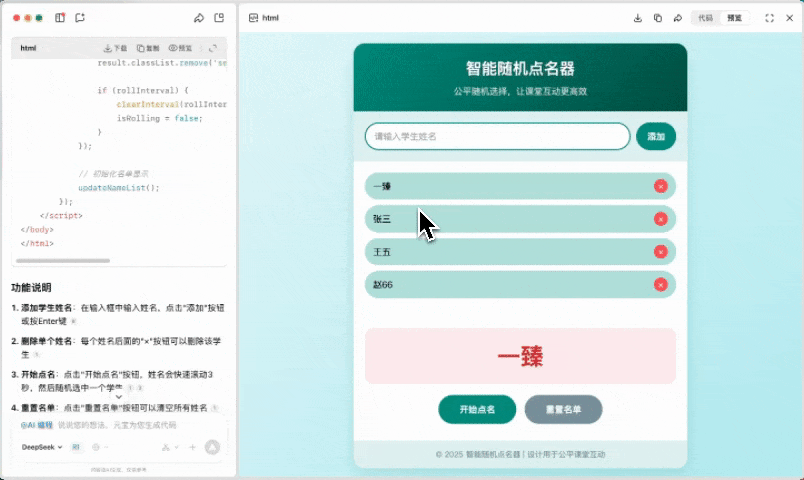This screenshot has height=480, width=804.
Task: Share from the preview panel toolbar
Action: point(678,18)
